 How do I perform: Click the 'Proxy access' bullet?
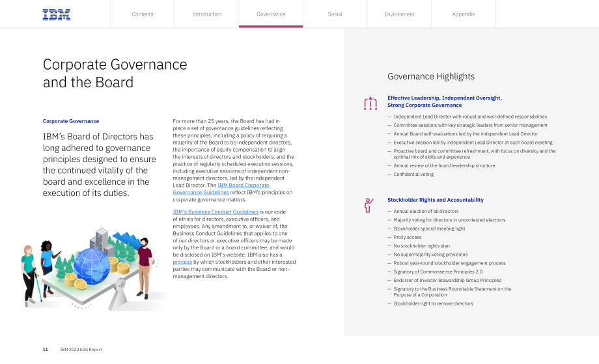408,237
